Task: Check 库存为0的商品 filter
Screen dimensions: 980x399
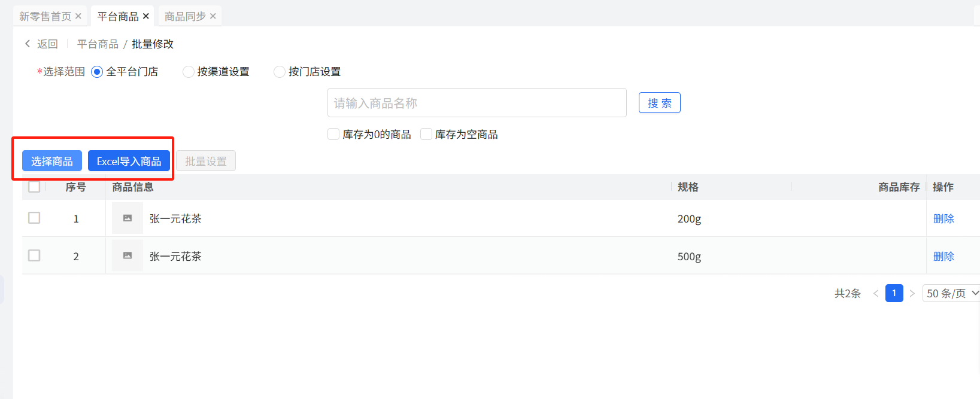Action: pyautogui.click(x=333, y=134)
